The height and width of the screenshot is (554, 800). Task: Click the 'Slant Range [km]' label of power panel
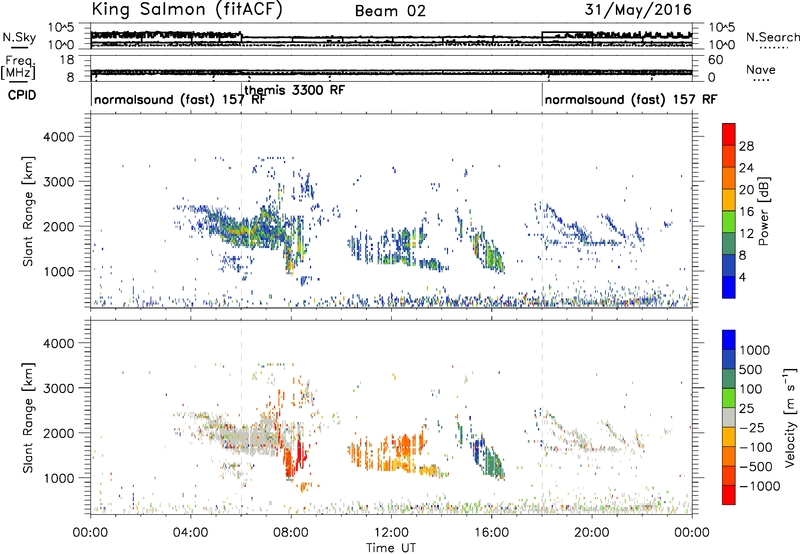point(28,211)
